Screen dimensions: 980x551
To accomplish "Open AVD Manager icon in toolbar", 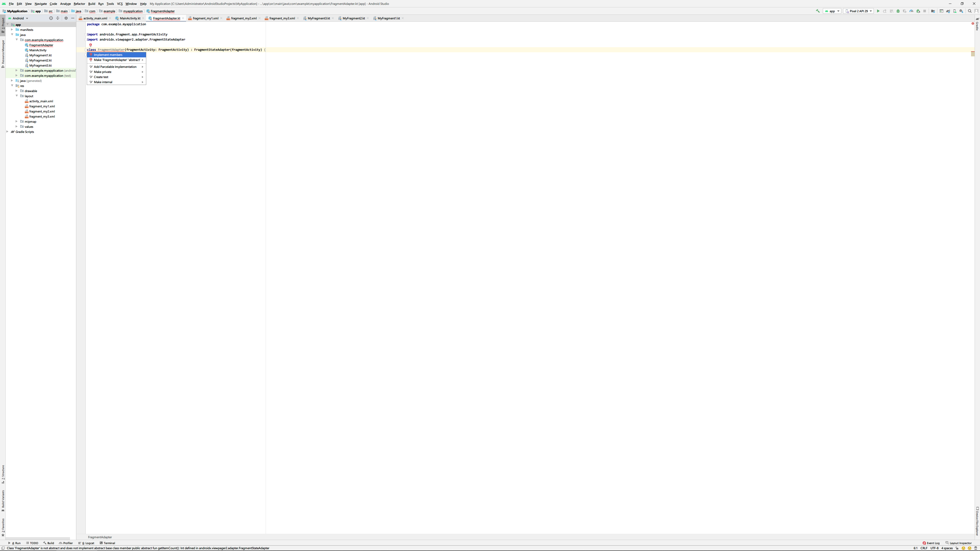I will click(955, 11).
